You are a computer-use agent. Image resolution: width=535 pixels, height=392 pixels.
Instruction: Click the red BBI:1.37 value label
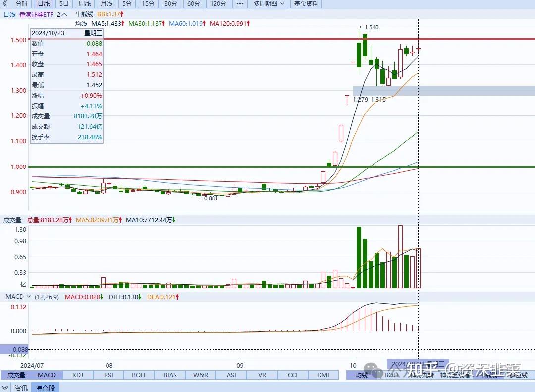click(x=110, y=14)
